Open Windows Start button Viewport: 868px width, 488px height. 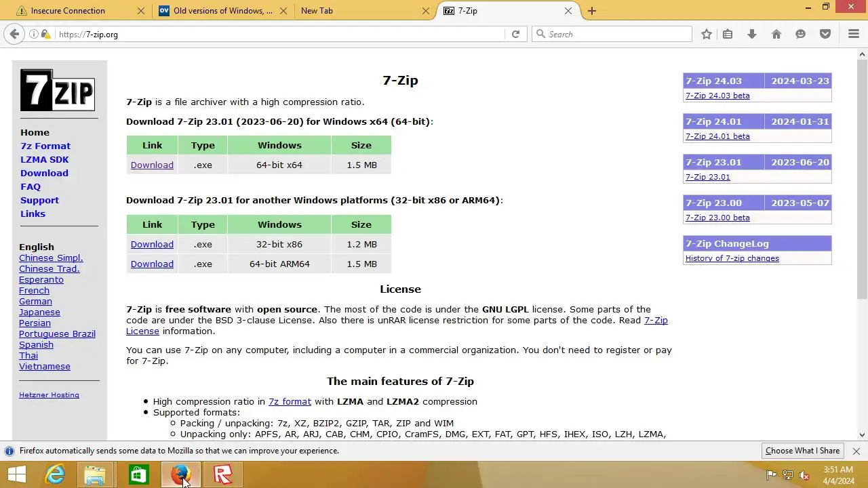pyautogui.click(x=16, y=475)
